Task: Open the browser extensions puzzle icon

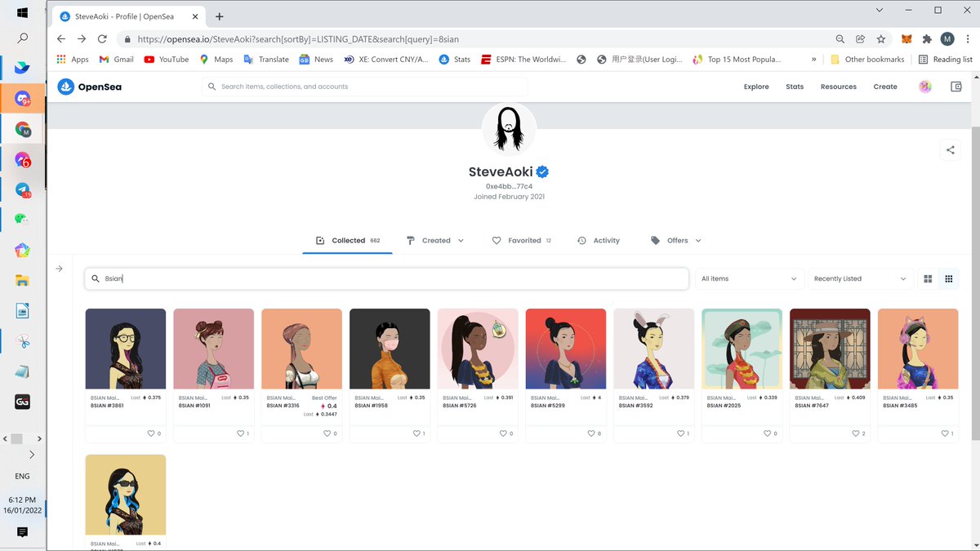Action: coord(927,38)
